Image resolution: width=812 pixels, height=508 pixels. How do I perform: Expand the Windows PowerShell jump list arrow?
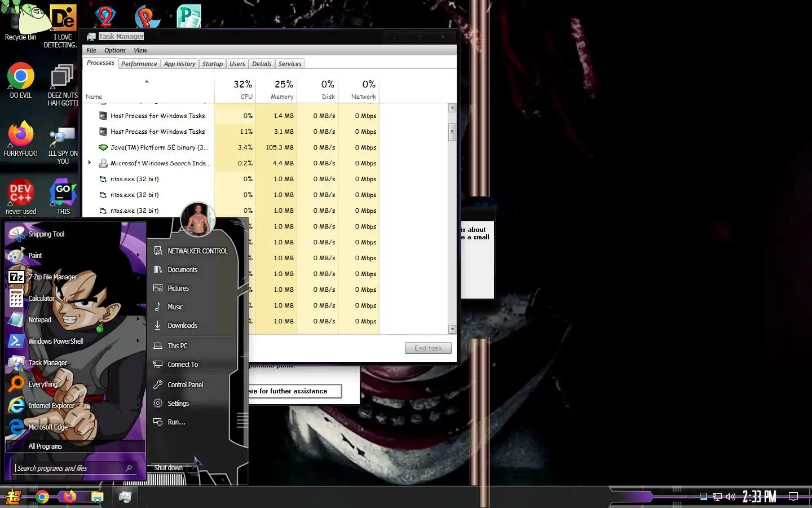pos(138,341)
